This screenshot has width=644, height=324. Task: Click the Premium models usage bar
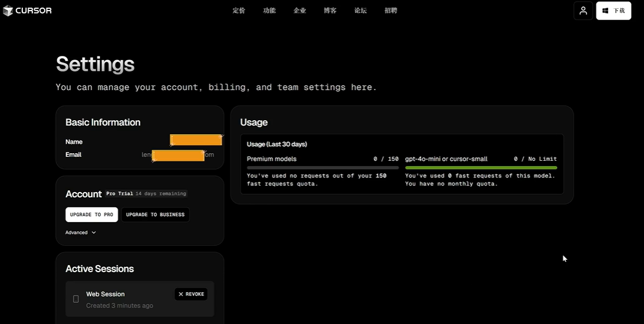tap(323, 168)
